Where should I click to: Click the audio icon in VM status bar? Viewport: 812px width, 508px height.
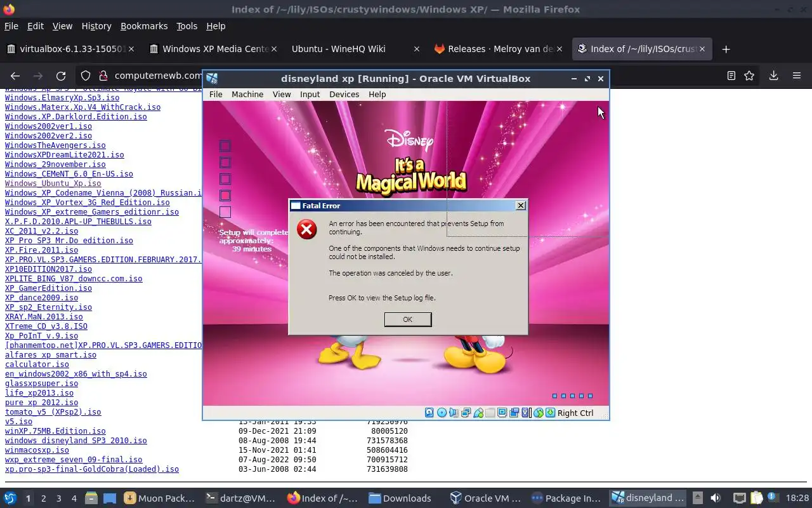(454, 413)
